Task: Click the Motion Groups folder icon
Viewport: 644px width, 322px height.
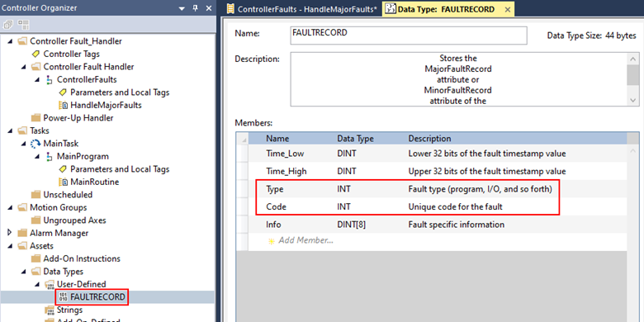Action: pyautogui.click(x=22, y=207)
